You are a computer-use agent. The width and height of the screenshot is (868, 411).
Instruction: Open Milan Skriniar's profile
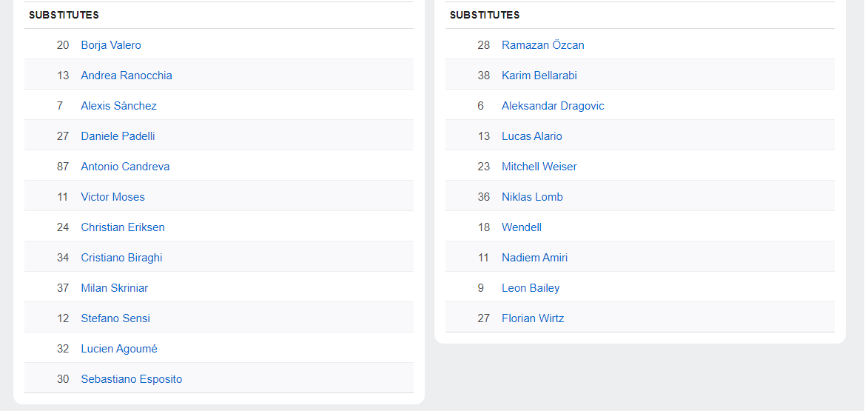(x=115, y=288)
